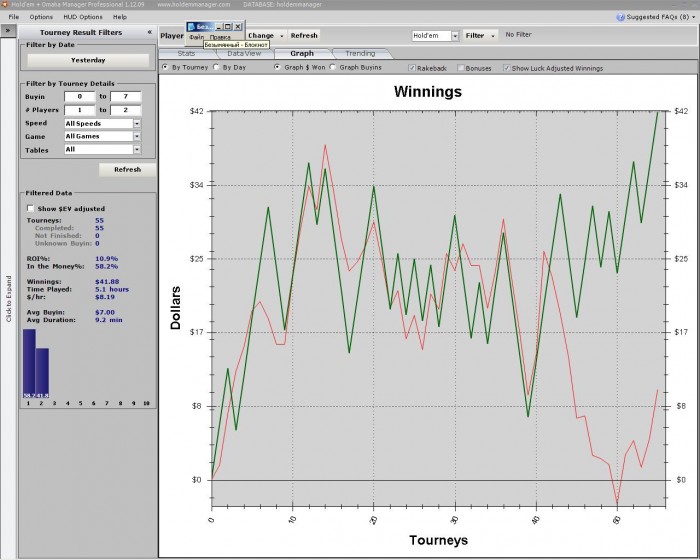
Task: Open the Filter dropdown
Action: click(x=480, y=36)
